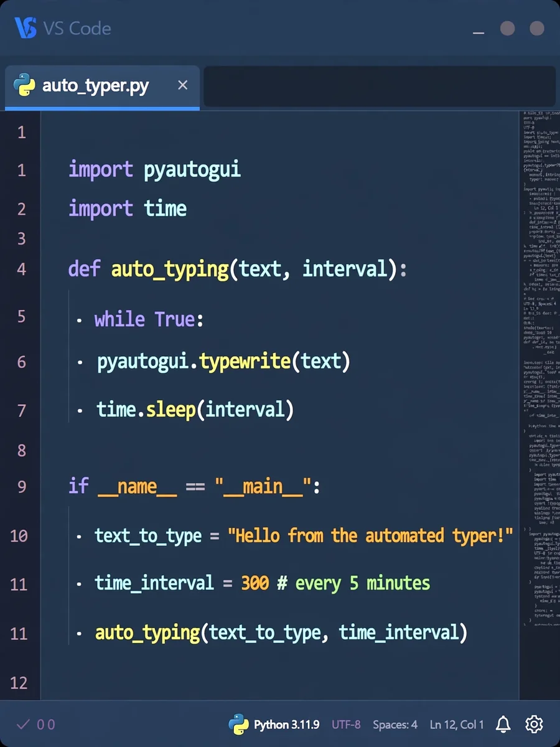Viewport: 560px width, 747px height.
Task: Click the Python file icon on auto_typer.py tab
Action: (x=24, y=85)
